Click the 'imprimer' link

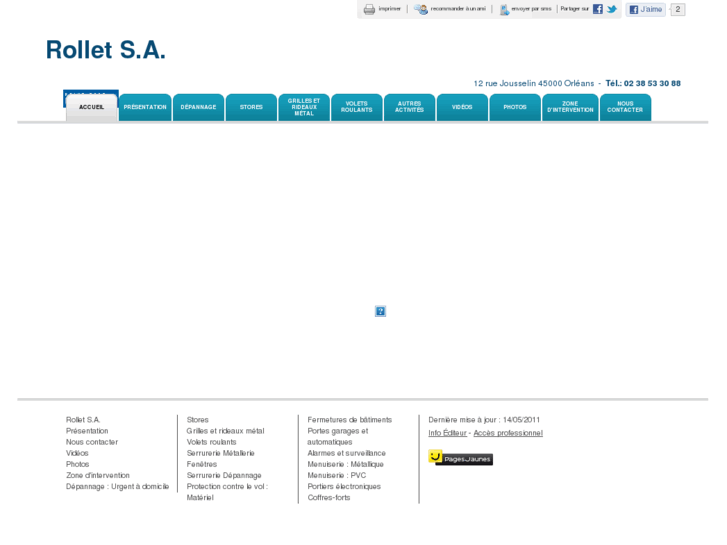pos(389,9)
